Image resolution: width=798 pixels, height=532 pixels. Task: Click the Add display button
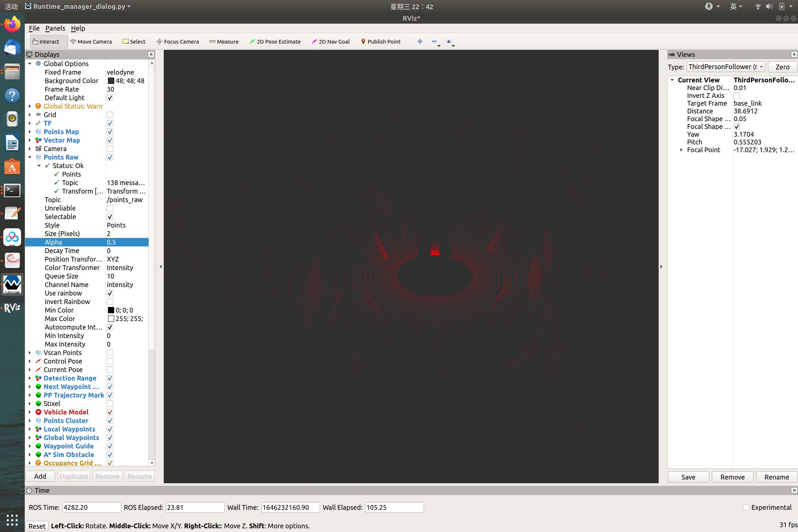(40, 476)
